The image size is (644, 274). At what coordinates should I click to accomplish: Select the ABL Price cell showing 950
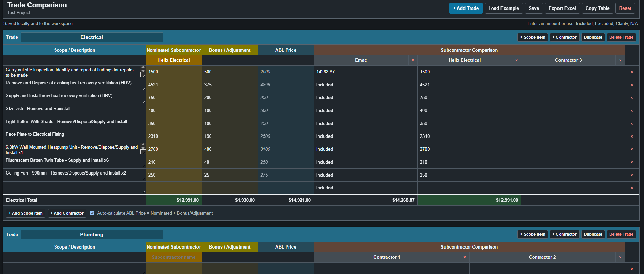pos(286,98)
